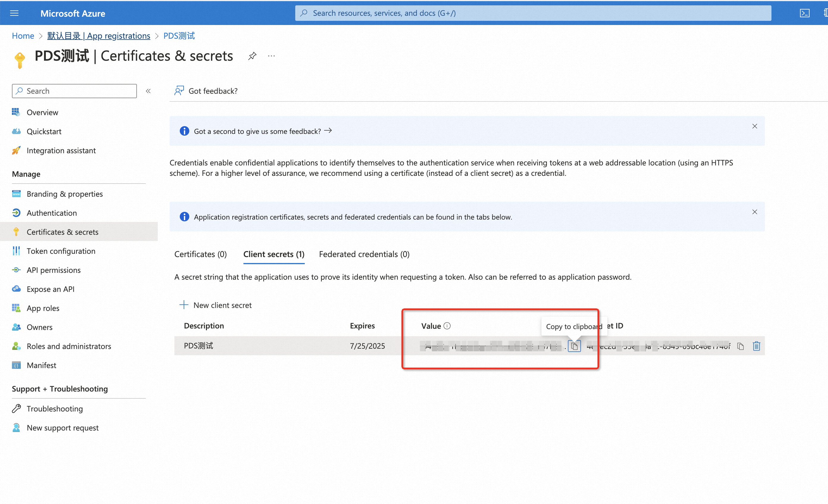Go to Home breadcrumb link
Screen dimensions: 828x504
coord(23,36)
